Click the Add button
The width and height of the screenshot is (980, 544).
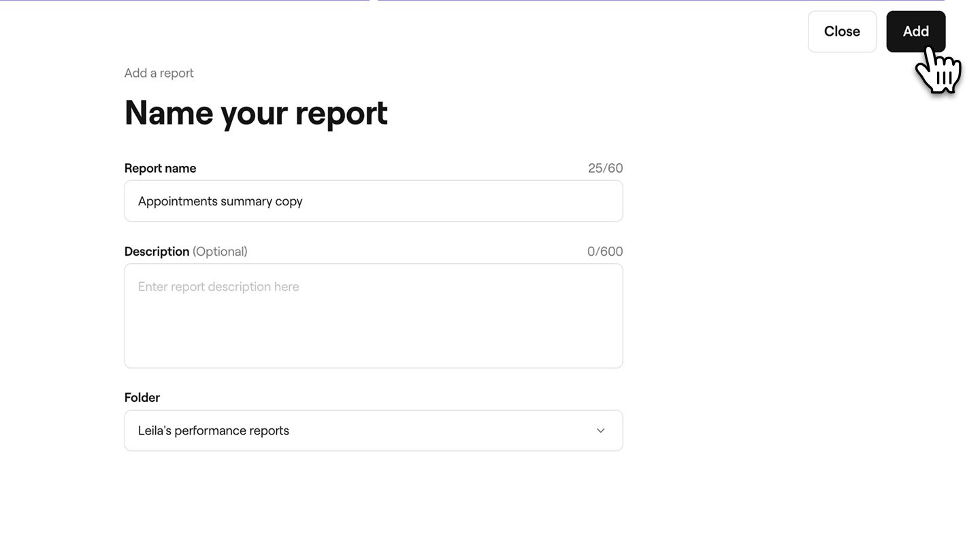[915, 31]
